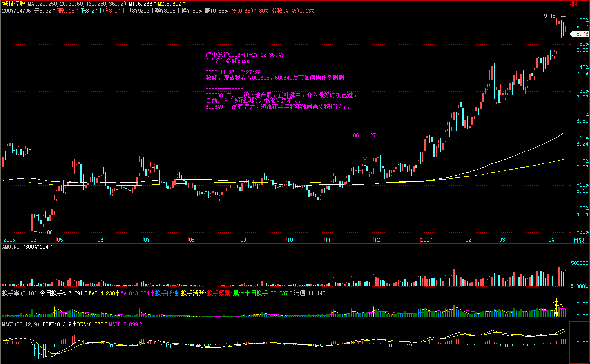
Task: Click the red anchor icon
Action: click(573, 4)
